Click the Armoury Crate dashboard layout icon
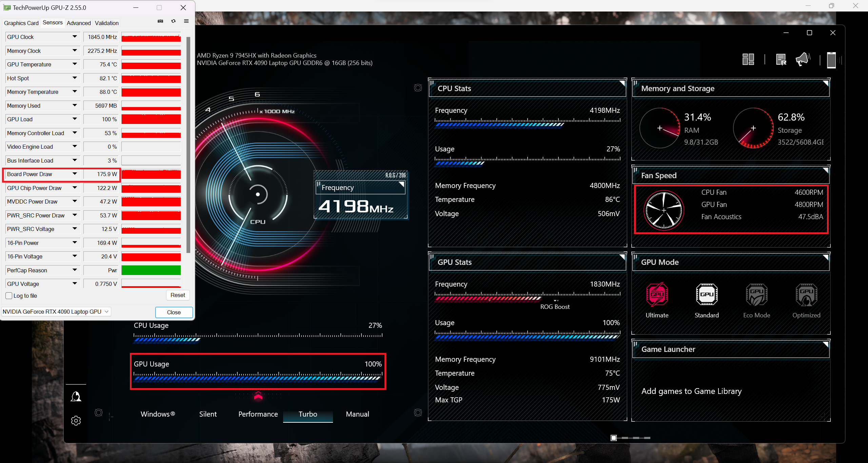868x463 pixels. [748, 59]
